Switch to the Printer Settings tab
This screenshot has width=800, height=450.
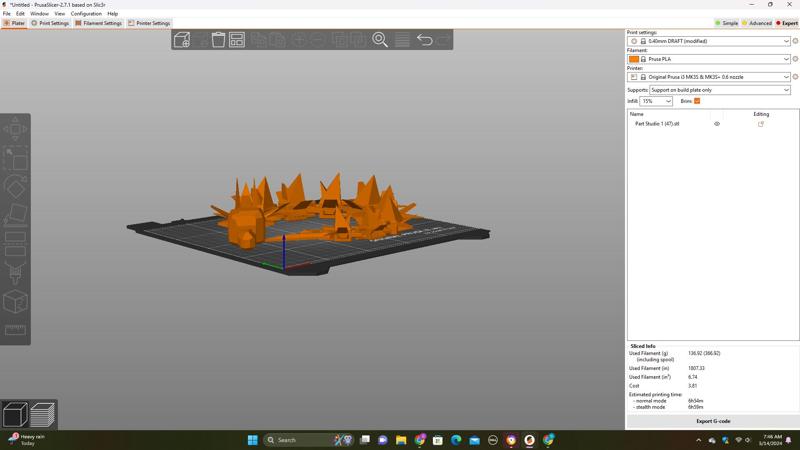(149, 23)
